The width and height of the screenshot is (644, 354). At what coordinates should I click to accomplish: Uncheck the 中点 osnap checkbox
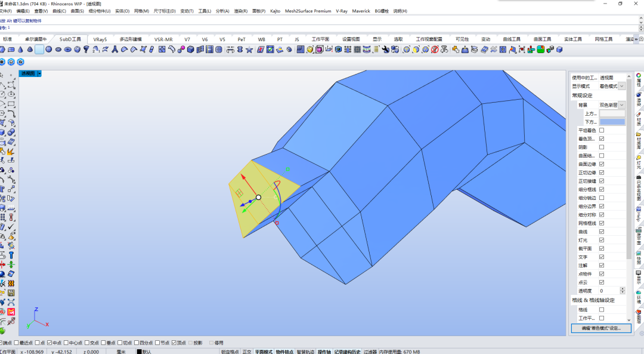coord(49,343)
